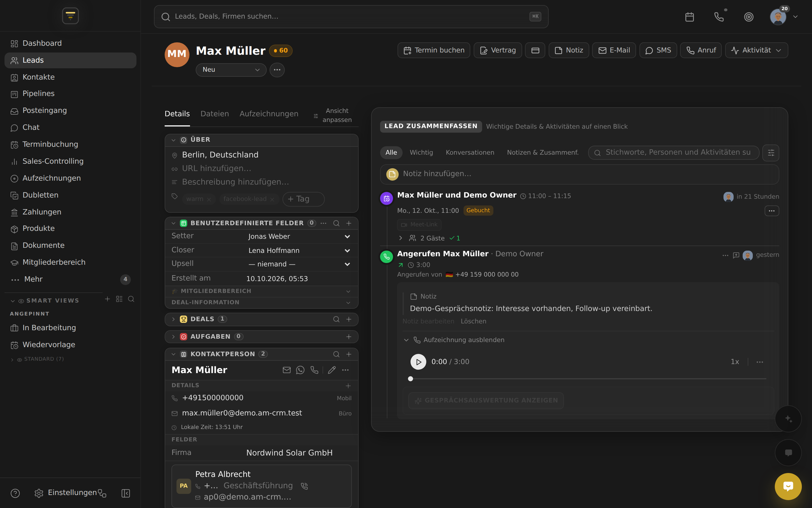This screenshot has width=812, height=508.
Task: Open the phone dialer icon in top bar
Action: (x=719, y=17)
